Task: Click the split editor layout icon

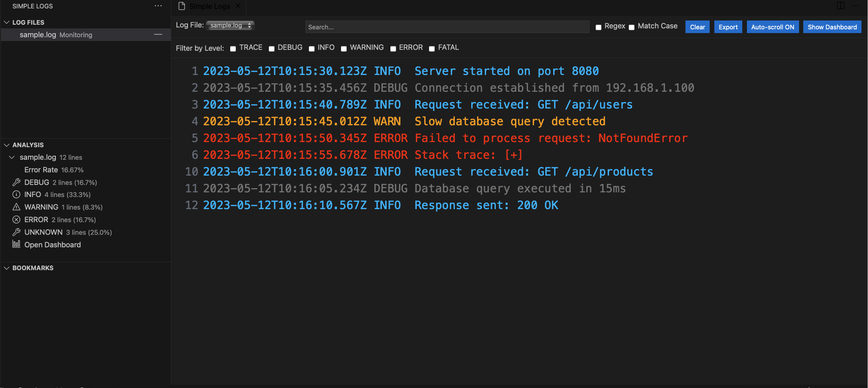Action: pos(841,6)
